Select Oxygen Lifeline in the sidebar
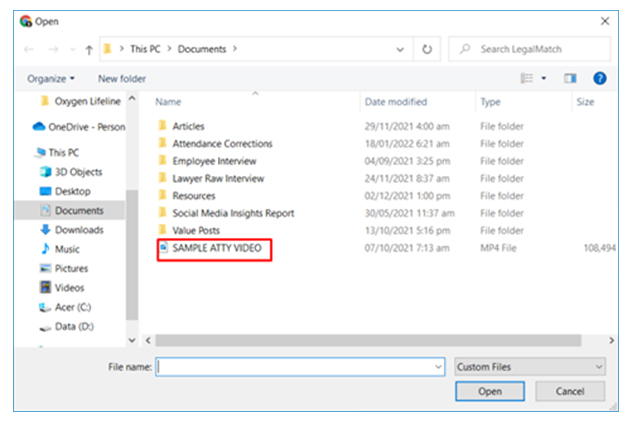632x422 pixels. click(x=81, y=101)
